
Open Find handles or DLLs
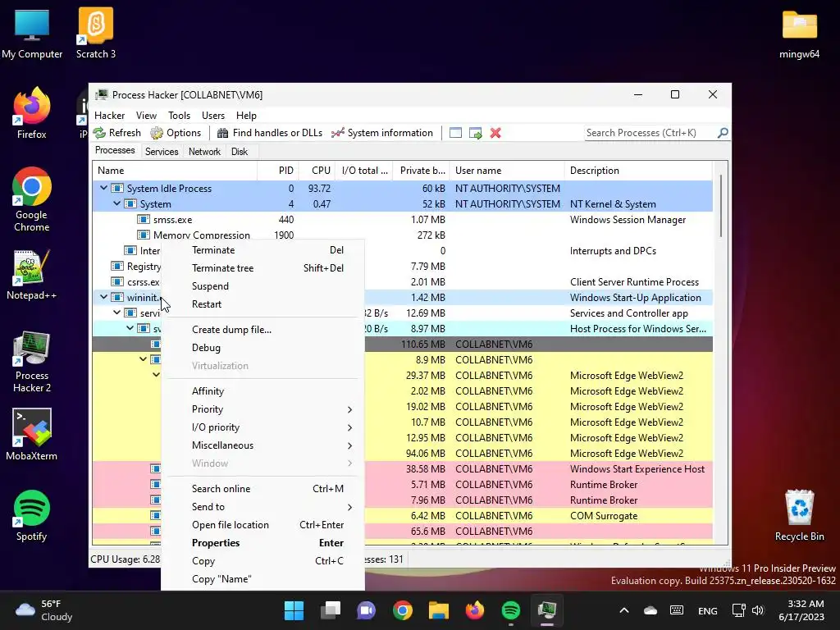pos(271,133)
